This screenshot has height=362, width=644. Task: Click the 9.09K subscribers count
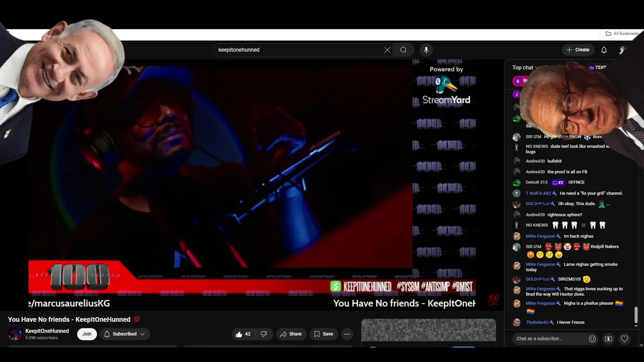(x=42, y=338)
